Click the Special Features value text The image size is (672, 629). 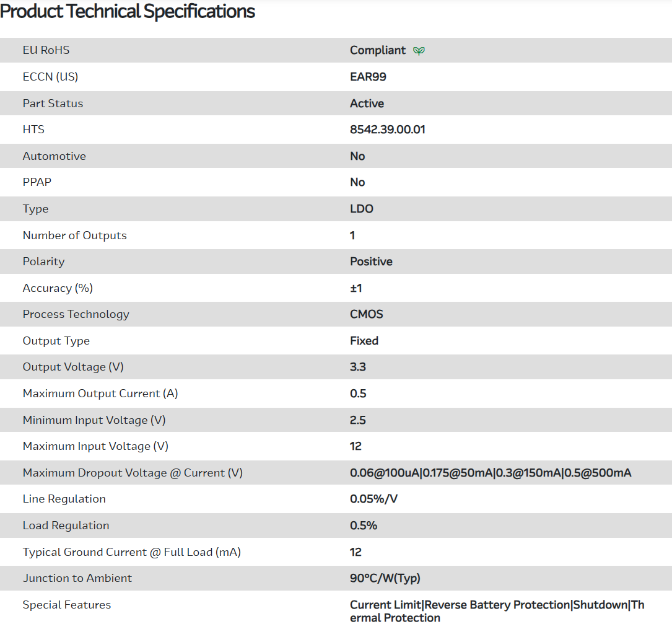(497, 611)
